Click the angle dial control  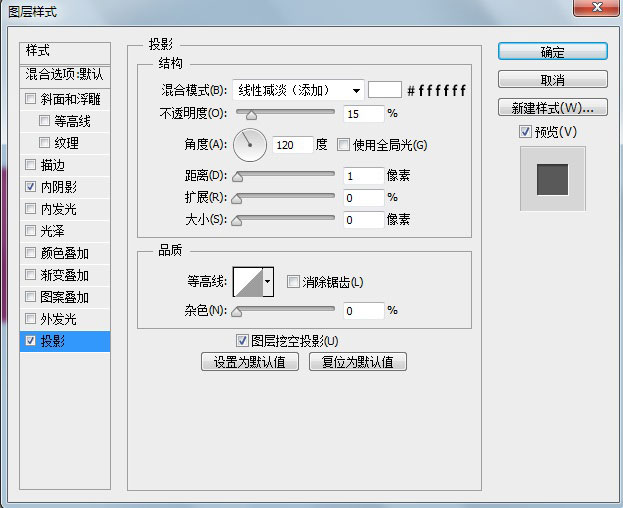tap(250, 145)
